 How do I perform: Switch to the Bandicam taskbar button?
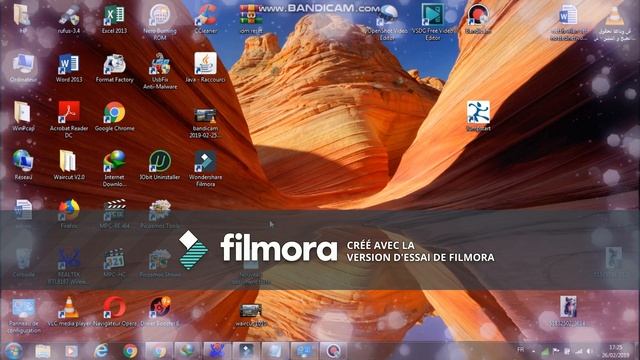(x=333, y=351)
